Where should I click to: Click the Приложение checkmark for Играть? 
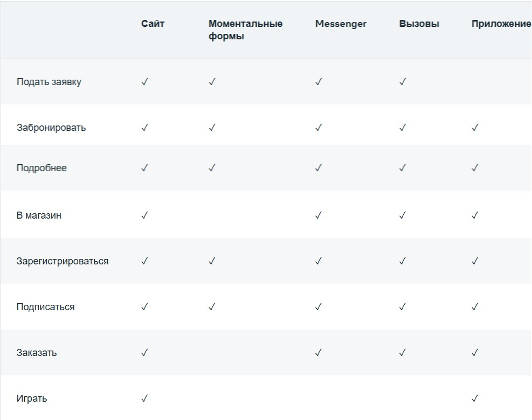(x=475, y=398)
